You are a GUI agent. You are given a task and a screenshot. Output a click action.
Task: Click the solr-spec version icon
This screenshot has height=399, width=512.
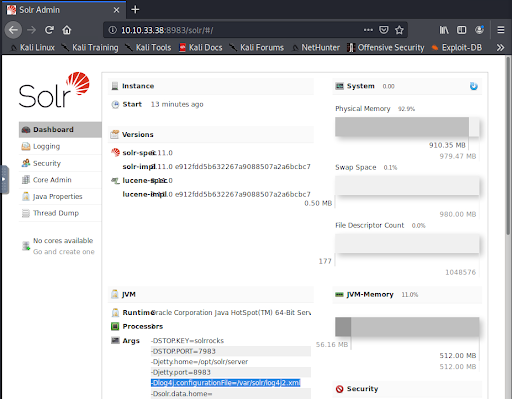point(115,153)
